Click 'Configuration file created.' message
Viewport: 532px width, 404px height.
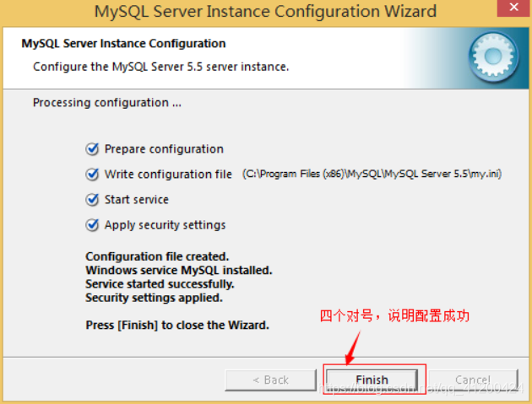click(x=157, y=256)
